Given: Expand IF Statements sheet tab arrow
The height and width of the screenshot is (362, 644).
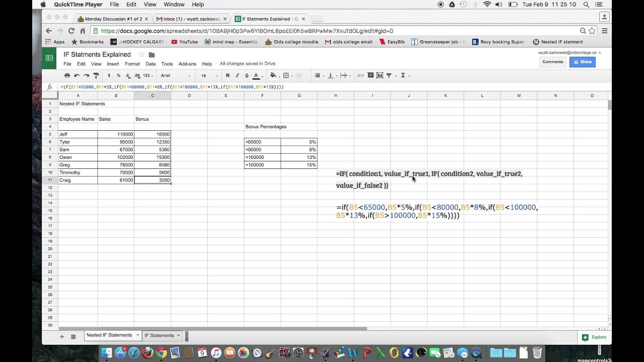Looking at the screenshot, I should click(178, 335).
